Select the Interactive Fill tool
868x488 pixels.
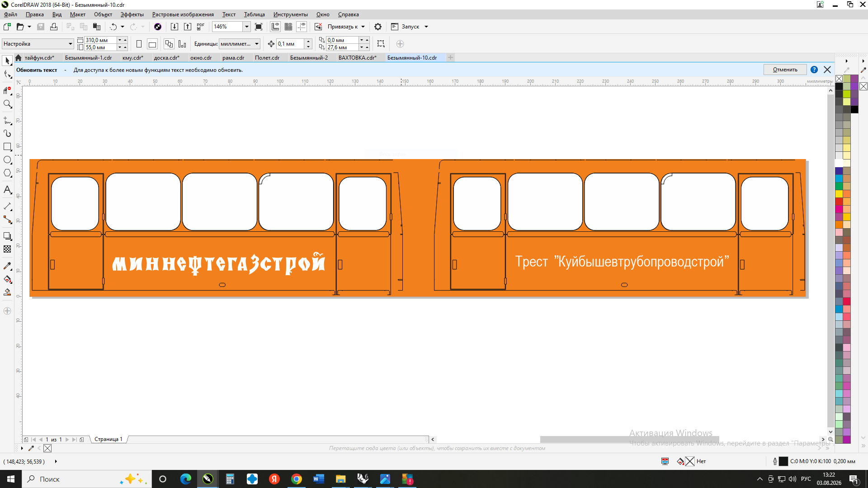[7, 279]
